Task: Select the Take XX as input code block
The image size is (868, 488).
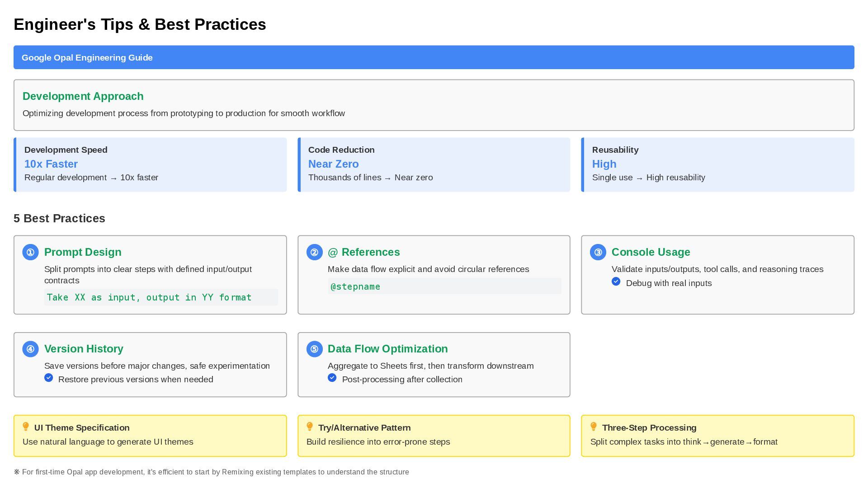Action: [x=149, y=297]
